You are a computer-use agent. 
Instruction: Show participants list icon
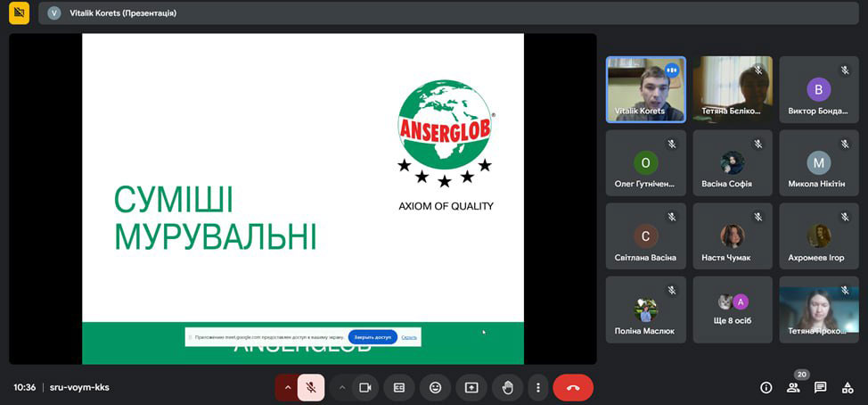[793, 388]
